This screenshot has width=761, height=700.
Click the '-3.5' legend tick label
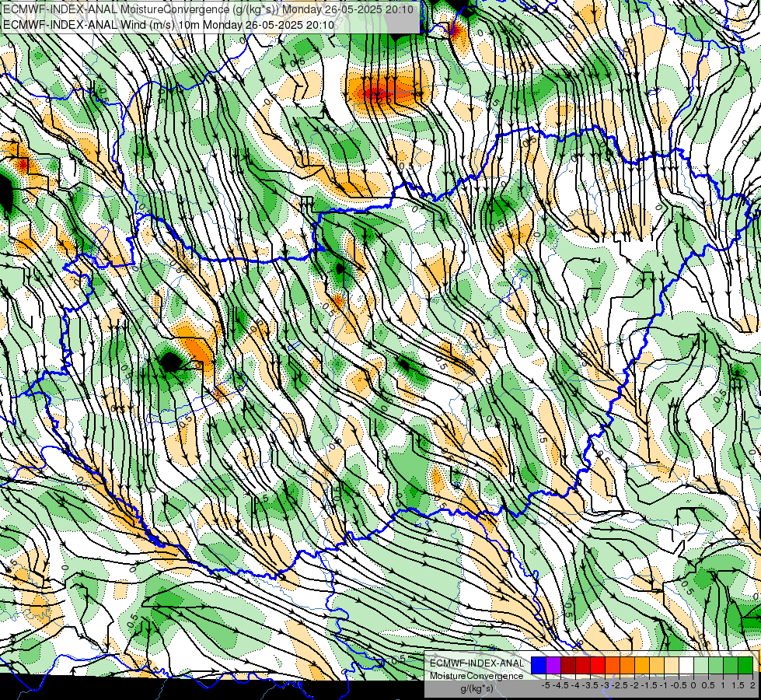pos(590,685)
